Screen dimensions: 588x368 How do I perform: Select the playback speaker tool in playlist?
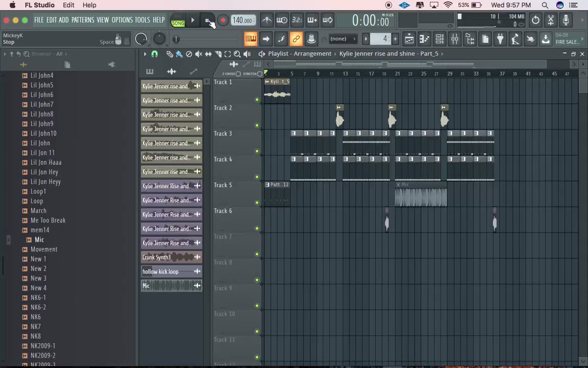coord(247,54)
